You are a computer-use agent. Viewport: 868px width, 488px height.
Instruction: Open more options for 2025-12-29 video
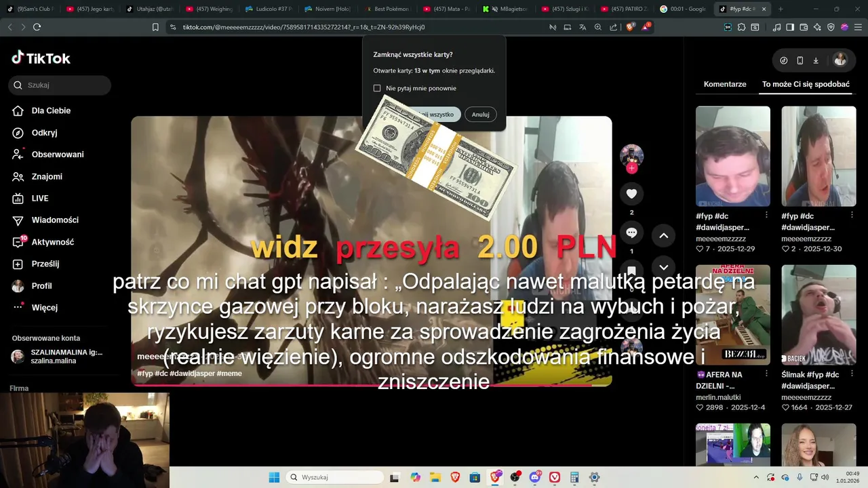tap(766, 215)
